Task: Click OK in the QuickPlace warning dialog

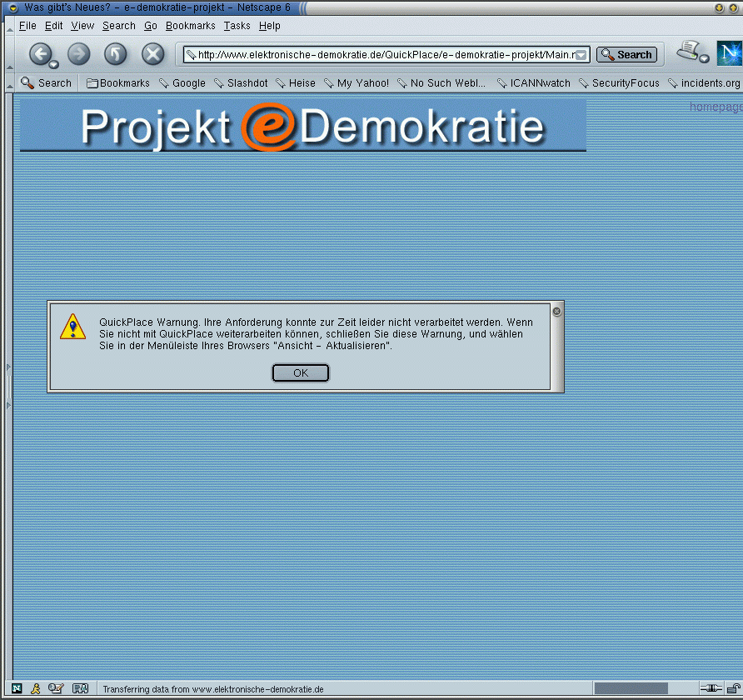Action: tap(301, 373)
